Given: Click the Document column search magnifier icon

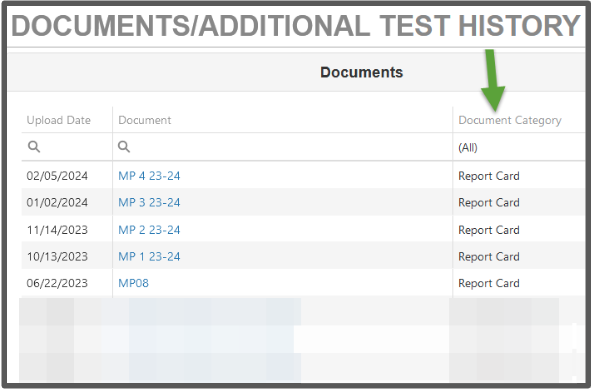Looking at the screenshot, I should tap(124, 146).
